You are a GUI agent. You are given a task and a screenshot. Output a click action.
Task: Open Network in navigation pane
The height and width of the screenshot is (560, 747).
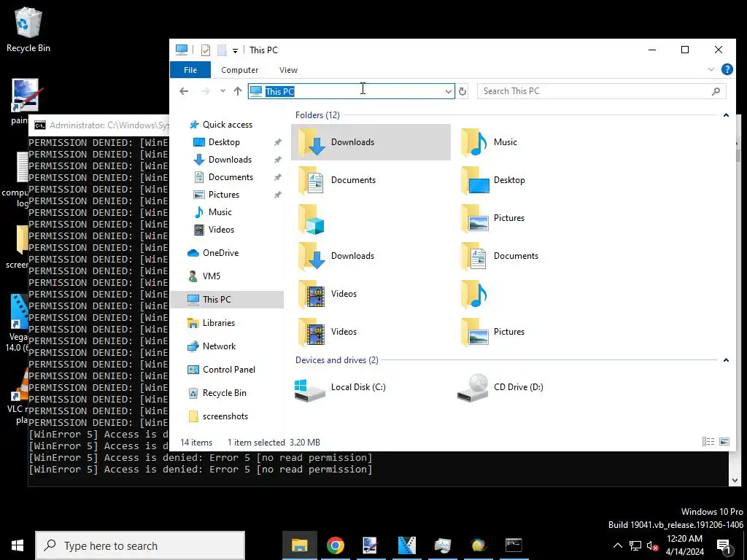[x=219, y=346]
